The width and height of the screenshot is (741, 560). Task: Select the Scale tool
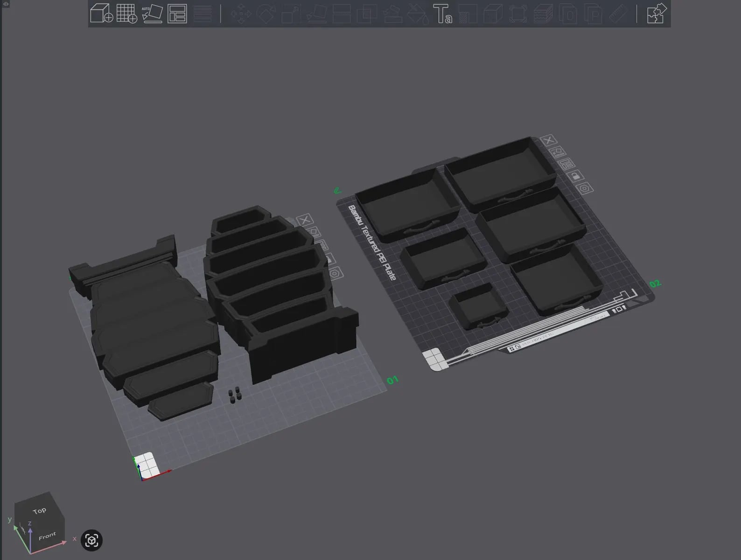coord(291,14)
